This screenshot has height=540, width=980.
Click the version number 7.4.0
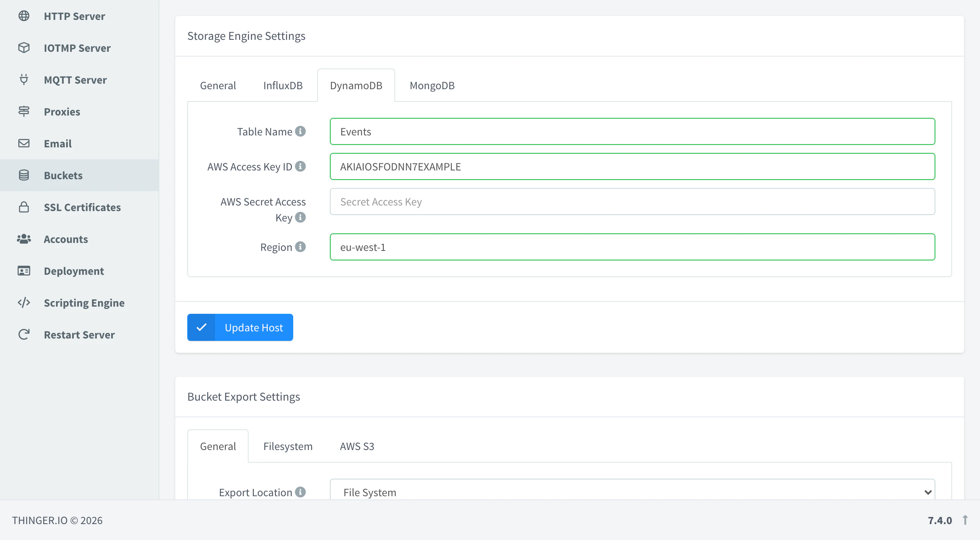[x=940, y=520]
